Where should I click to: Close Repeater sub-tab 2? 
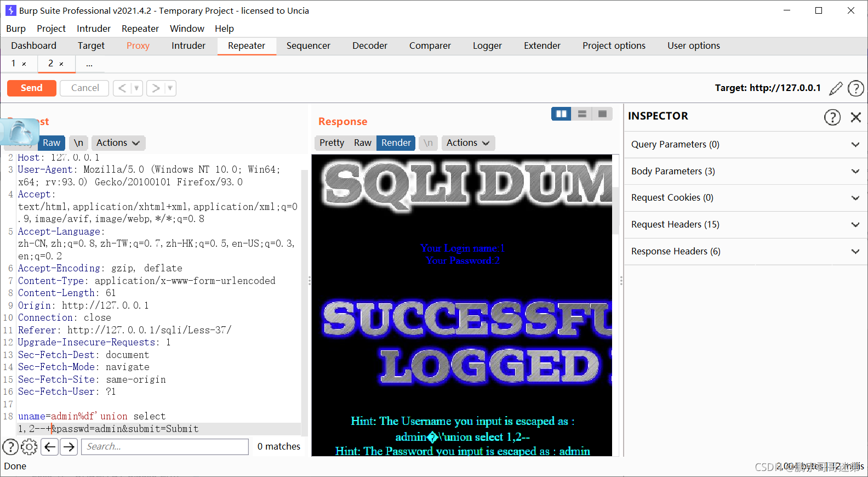point(61,64)
